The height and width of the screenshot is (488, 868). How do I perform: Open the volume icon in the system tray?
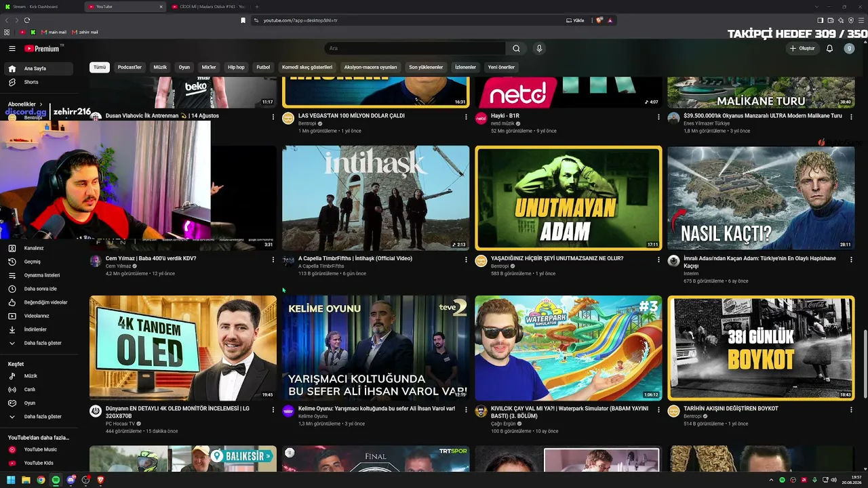834,480
